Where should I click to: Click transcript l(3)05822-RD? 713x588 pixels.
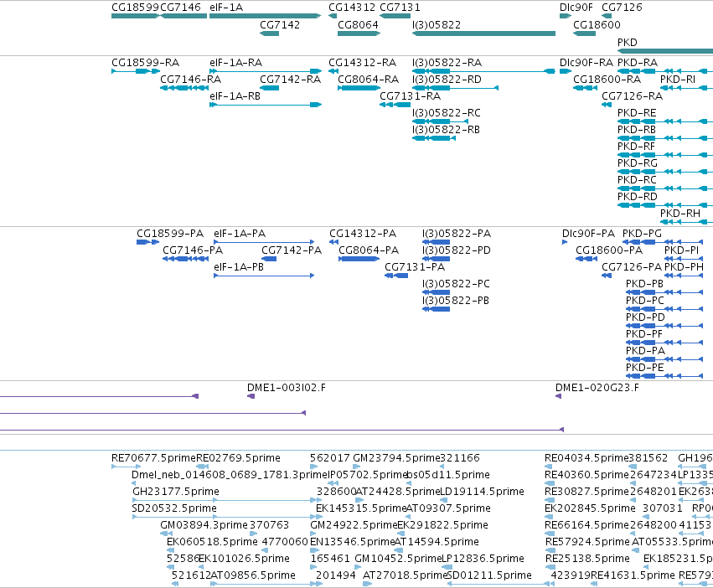point(447,80)
